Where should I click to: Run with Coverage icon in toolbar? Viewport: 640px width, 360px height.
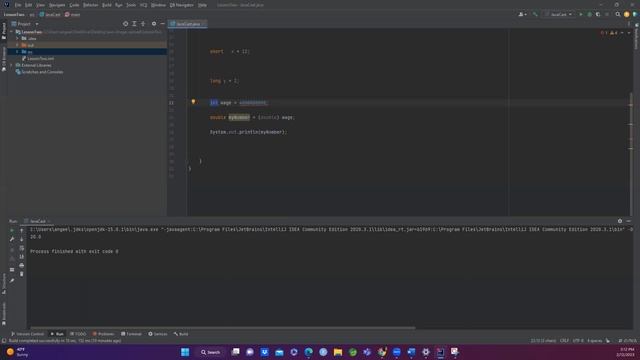click(x=598, y=14)
